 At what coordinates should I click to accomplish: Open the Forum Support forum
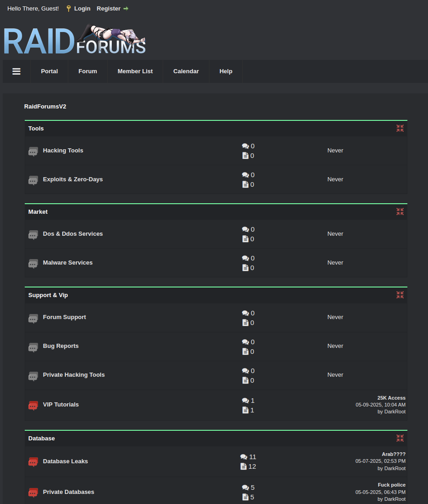(64, 317)
